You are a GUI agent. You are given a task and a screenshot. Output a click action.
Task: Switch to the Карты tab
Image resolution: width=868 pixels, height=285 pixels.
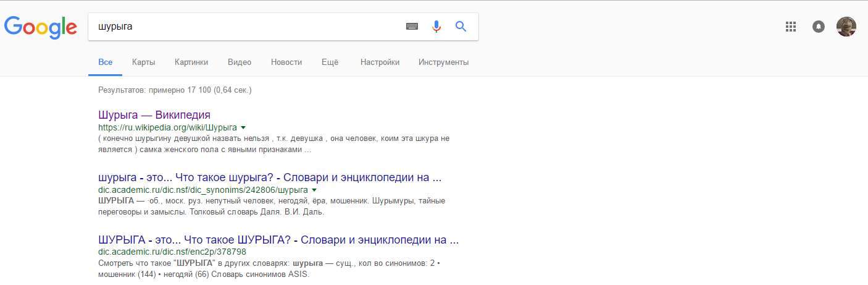pyautogui.click(x=143, y=62)
